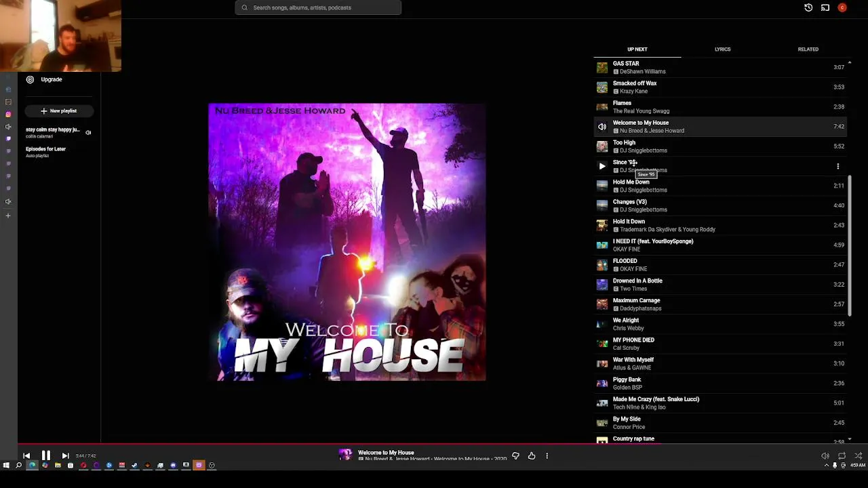Screen dimensions: 868x488
Task: Play Since '95 using its play button
Action: [602, 166]
